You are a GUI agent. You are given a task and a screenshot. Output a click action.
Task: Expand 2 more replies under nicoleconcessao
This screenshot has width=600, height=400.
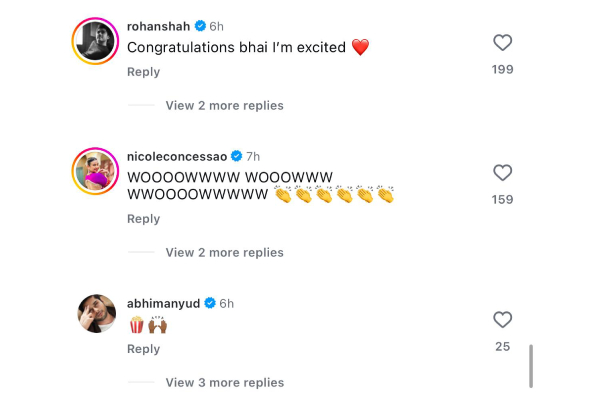224,253
